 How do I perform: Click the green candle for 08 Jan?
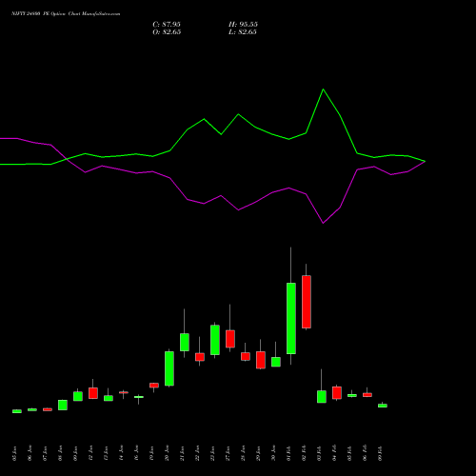pyautogui.click(x=63, y=406)
